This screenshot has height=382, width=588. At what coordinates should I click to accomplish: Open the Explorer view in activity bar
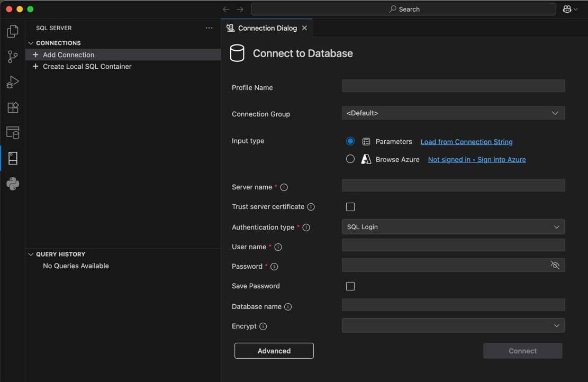(x=12, y=32)
